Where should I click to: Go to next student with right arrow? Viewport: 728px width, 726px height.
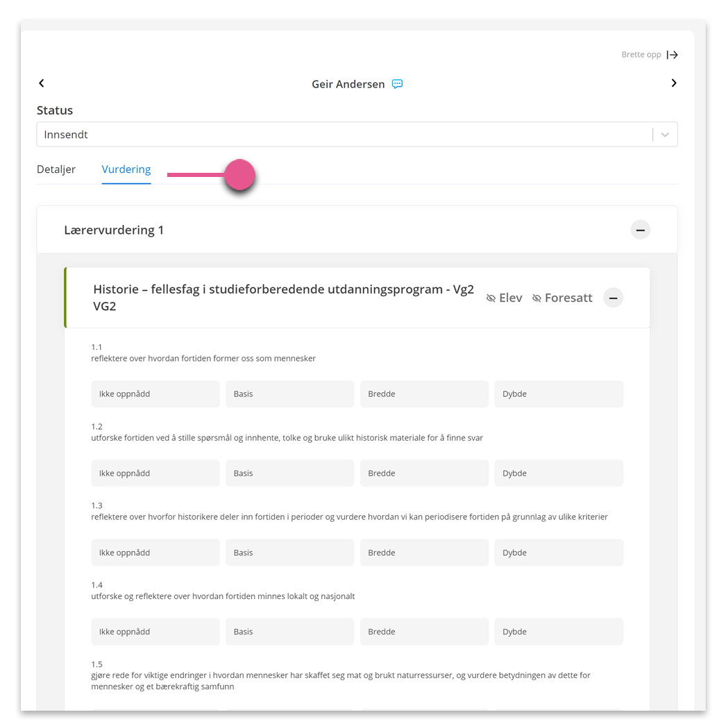674,83
